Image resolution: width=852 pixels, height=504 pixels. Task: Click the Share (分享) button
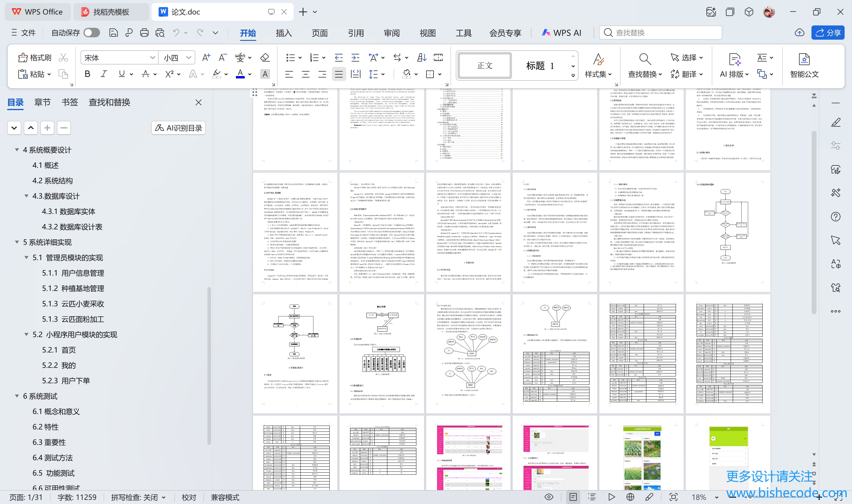click(828, 33)
